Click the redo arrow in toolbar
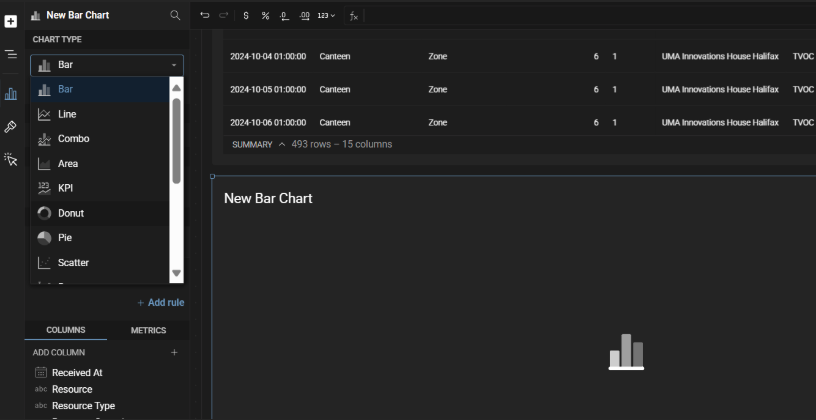The width and height of the screenshot is (816, 420). [224, 16]
